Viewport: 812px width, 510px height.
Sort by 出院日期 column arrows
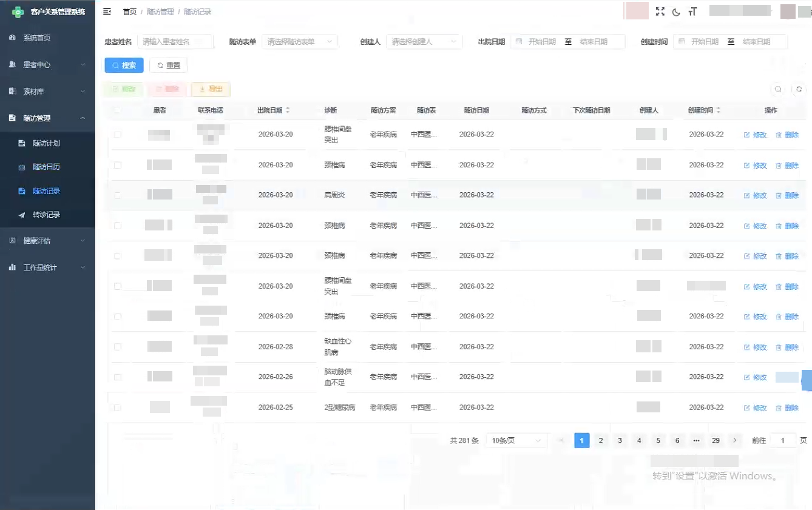tap(288, 110)
